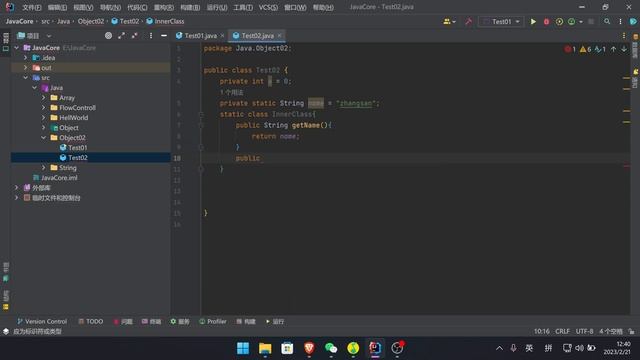Open project panel options kebab menu

pos(151,36)
